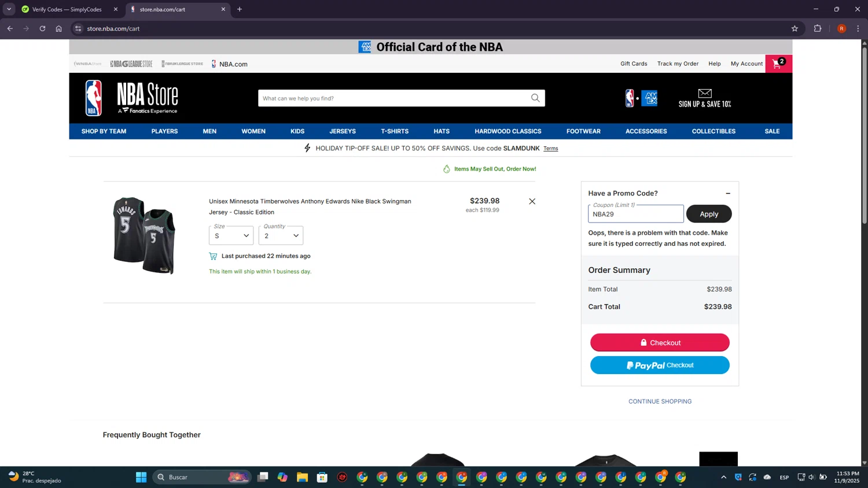
Task: Show hidden system tray icons
Action: (723, 477)
